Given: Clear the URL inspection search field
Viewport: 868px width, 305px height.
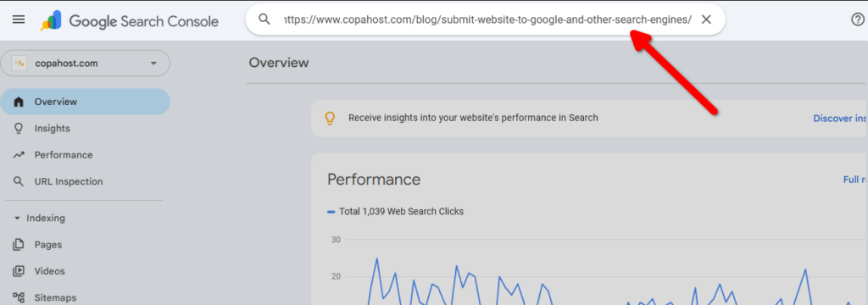Looking at the screenshot, I should [706, 19].
